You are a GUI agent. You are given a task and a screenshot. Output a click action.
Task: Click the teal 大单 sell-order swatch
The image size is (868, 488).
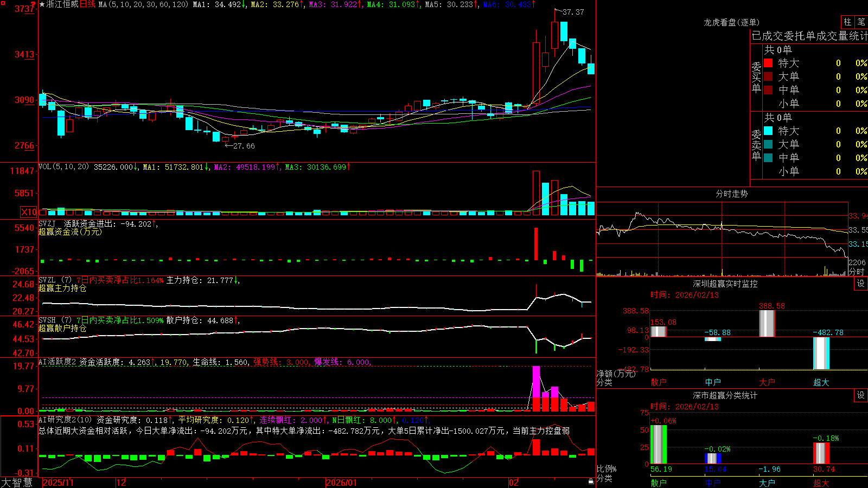click(768, 144)
